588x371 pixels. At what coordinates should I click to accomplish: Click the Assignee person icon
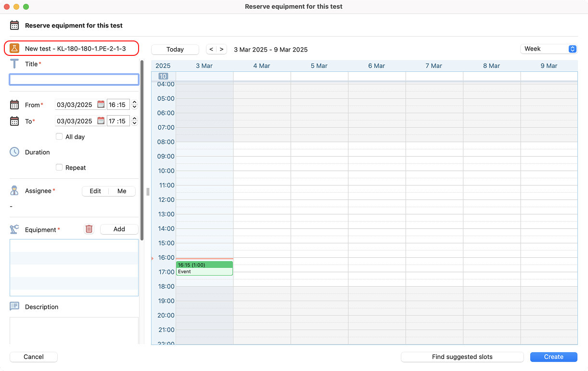14,191
